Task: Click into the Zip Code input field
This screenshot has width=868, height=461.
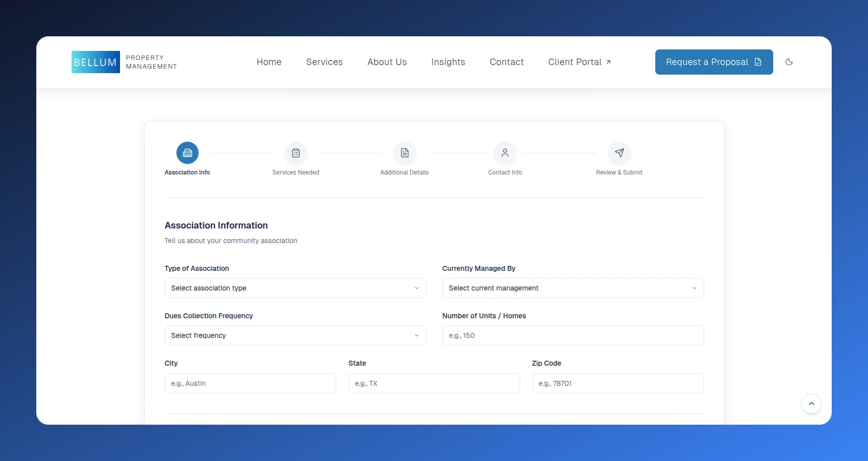Action: coord(618,383)
